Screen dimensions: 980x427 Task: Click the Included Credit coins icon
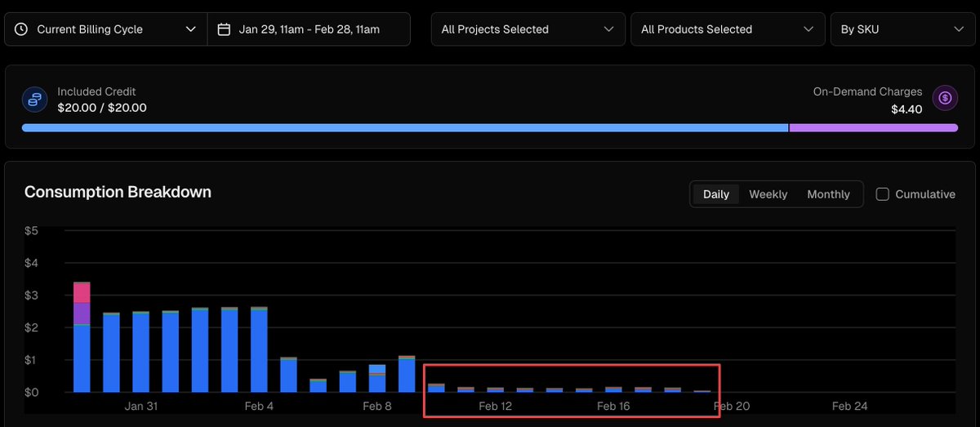pyautogui.click(x=34, y=100)
